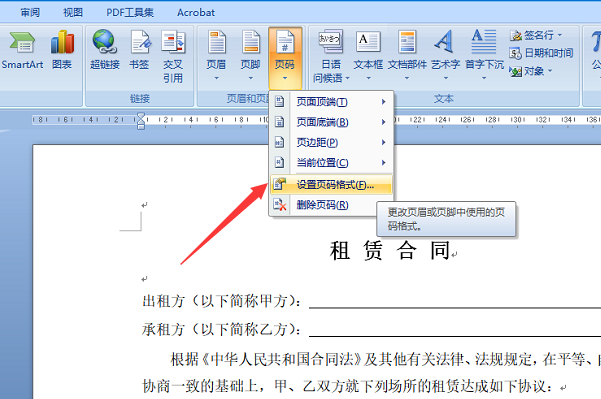The height and width of the screenshot is (399, 601).
Task: Choose 删除页码(R) menu entry
Action: pyautogui.click(x=331, y=205)
